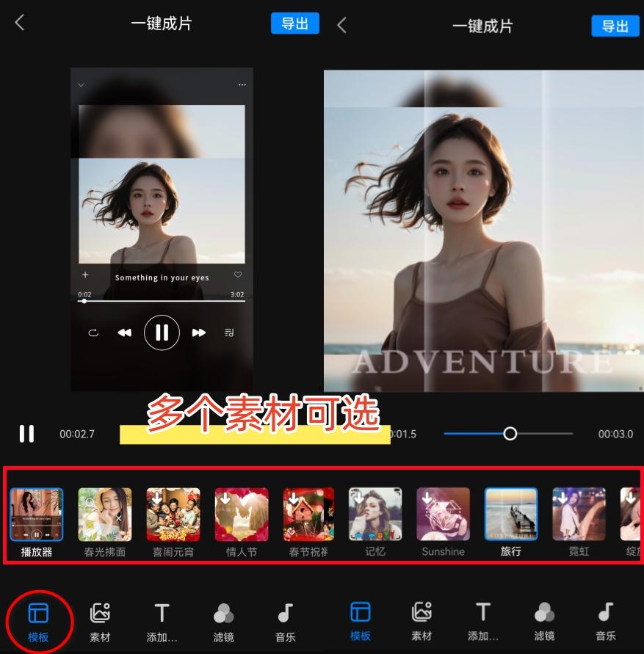
Task: Click fast-forward icon in player preview
Action: coord(199,333)
